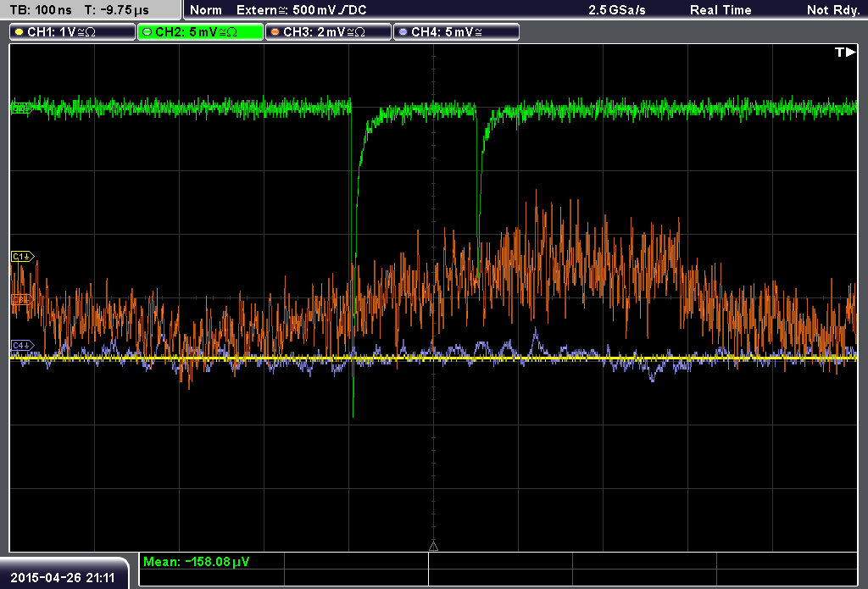Click the Mean: -158.08 µV measurement result
868x589 pixels.
click(197, 561)
